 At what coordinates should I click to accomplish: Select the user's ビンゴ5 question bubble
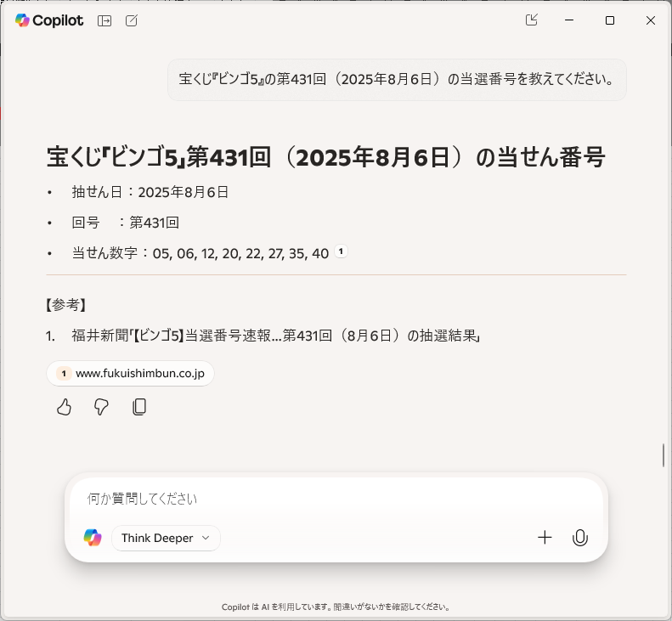pyautogui.click(x=397, y=79)
